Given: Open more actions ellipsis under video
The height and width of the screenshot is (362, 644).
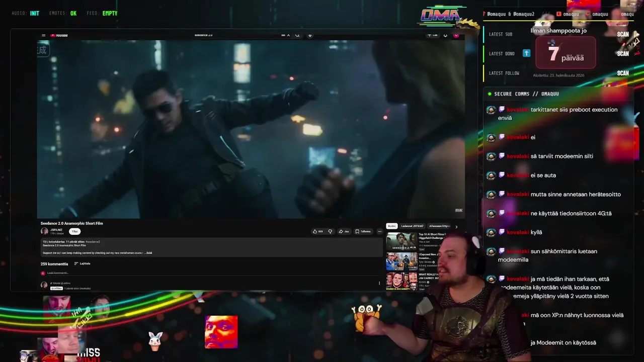Looking at the screenshot, I should [380, 231].
